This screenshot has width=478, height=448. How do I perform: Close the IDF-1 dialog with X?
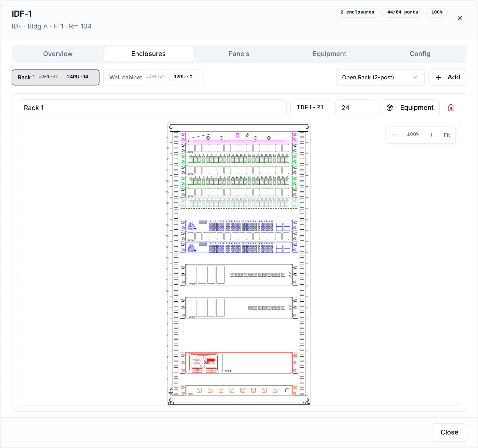[x=460, y=18]
